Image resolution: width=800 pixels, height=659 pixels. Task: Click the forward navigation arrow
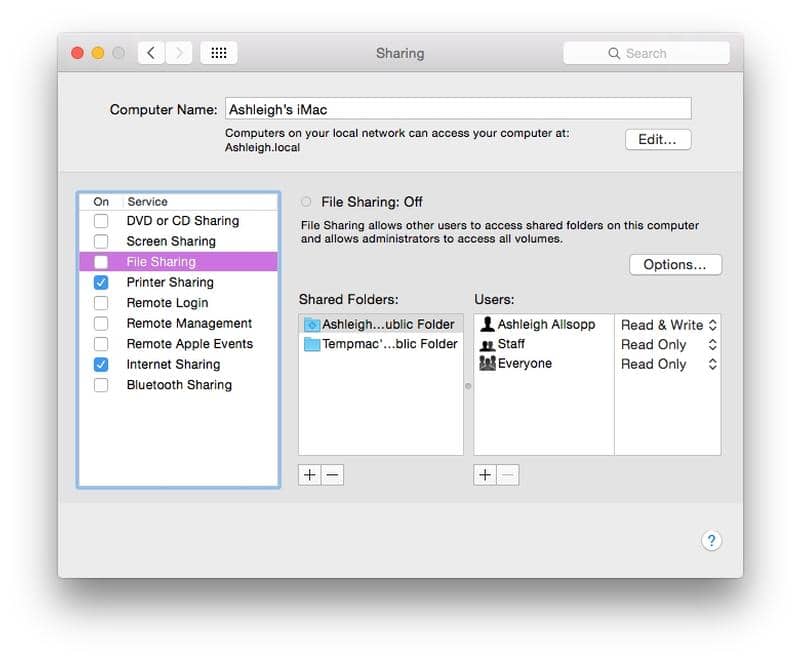178,52
